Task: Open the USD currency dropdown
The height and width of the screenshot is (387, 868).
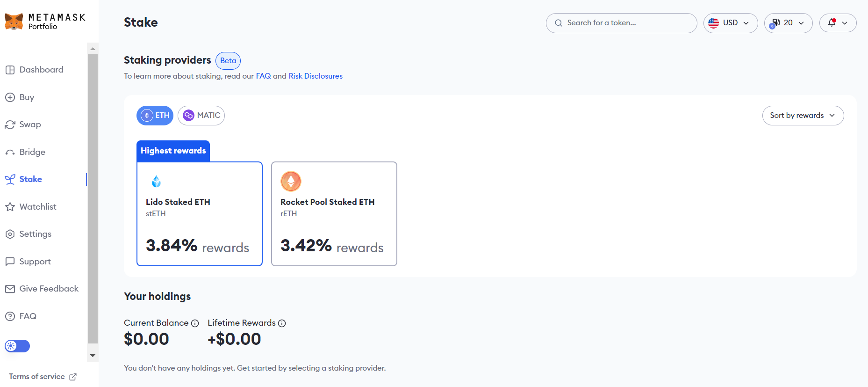Action: pos(731,23)
